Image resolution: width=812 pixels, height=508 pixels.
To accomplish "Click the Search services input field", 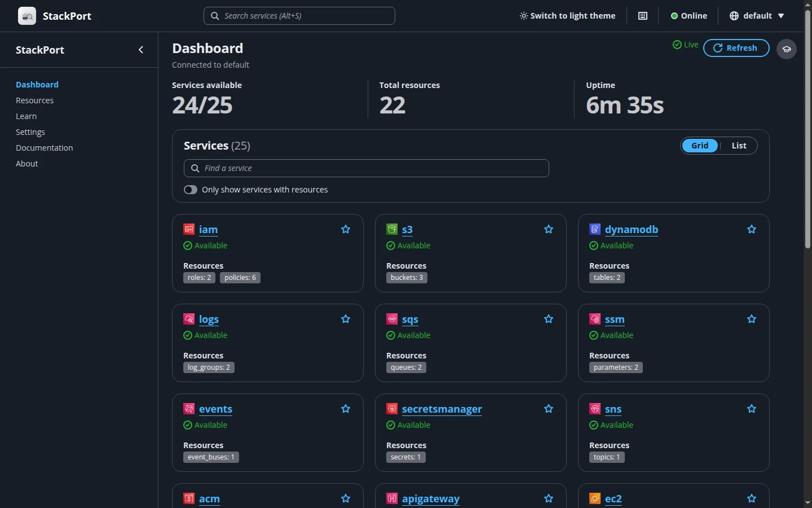I will click(299, 16).
